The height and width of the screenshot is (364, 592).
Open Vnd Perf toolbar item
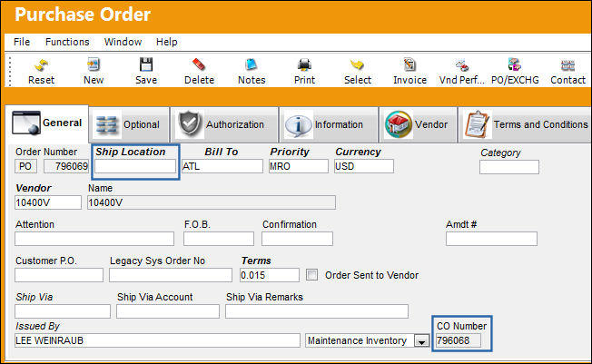462,72
